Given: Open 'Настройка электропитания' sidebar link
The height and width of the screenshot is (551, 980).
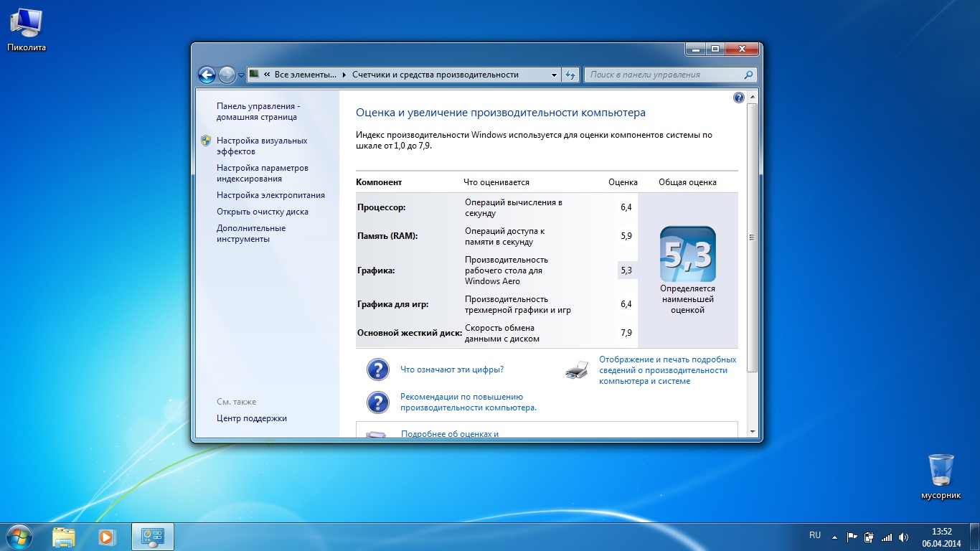Looking at the screenshot, I should click(x=270, y=195).
